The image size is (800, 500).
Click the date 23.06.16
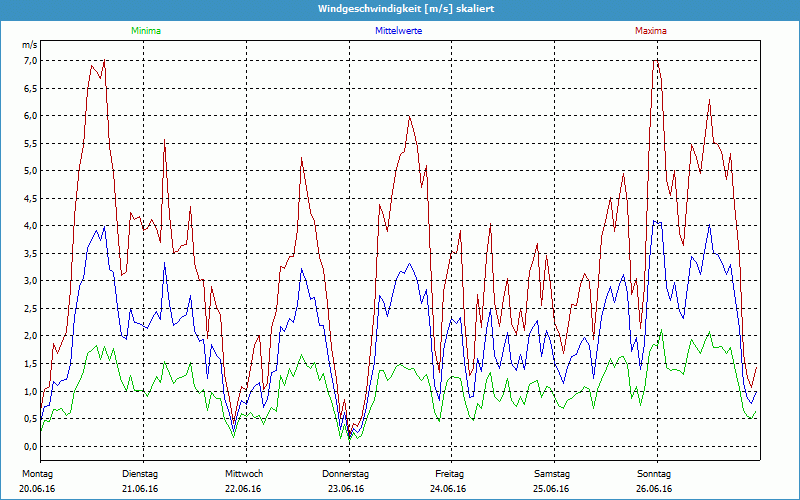[346, 489]
